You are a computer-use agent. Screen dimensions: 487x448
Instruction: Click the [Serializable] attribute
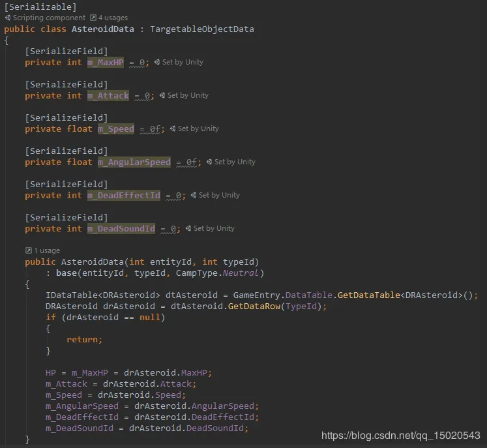point(40,7)
